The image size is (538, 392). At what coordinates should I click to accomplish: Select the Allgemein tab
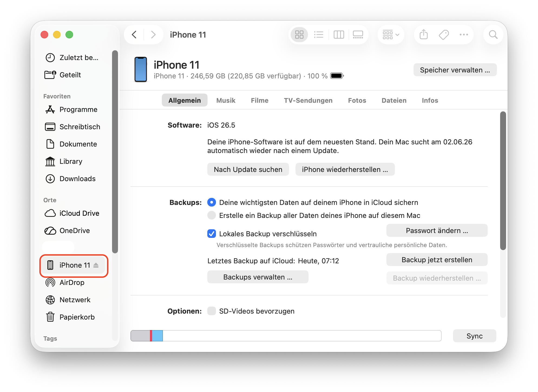(x=185, y=100)
